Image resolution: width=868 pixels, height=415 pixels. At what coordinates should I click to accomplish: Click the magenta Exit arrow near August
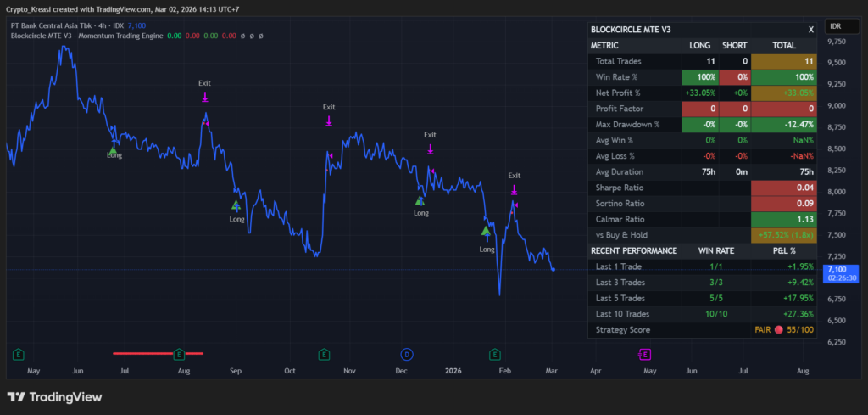coord(205,98)
